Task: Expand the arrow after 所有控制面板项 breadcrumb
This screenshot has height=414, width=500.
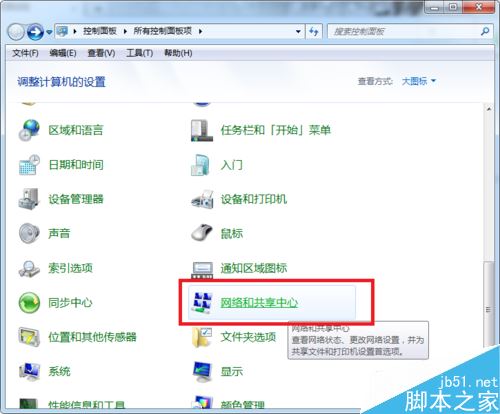Action: coord(200,31)
